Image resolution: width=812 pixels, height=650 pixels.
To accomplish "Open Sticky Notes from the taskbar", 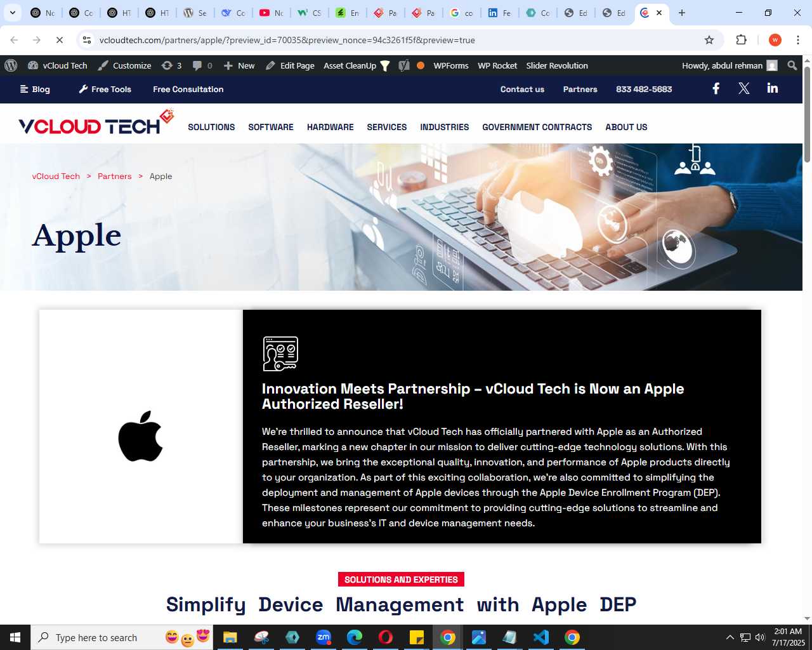I will coord(417,637).
